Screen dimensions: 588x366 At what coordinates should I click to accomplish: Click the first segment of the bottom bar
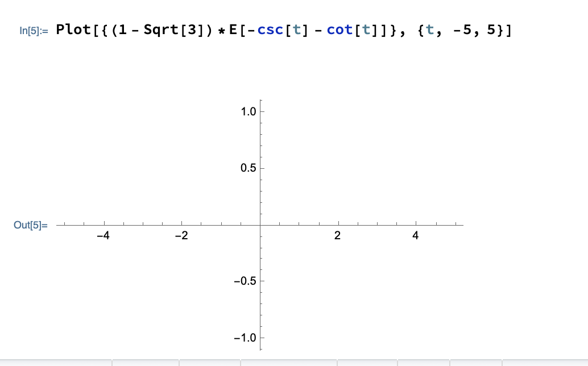click(57, 362)
